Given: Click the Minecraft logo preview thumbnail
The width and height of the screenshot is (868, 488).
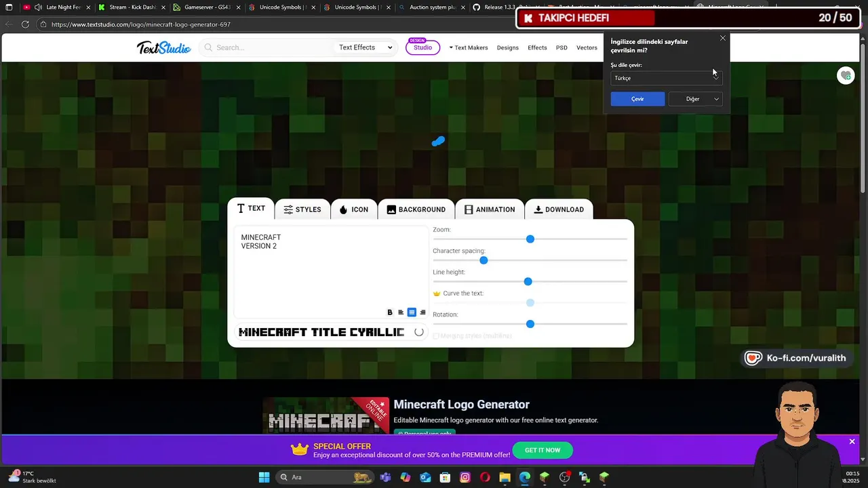Looking at the screenshot, I should [326, 415].
